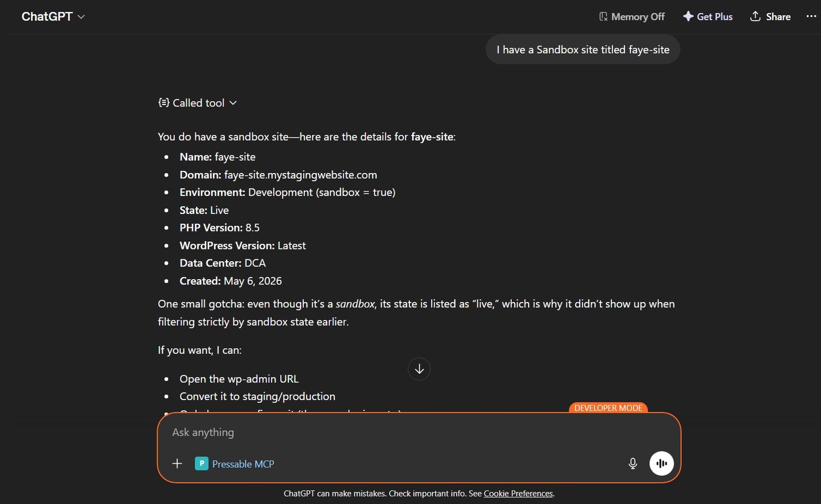Expand the Called tool details

coord(198,103)
